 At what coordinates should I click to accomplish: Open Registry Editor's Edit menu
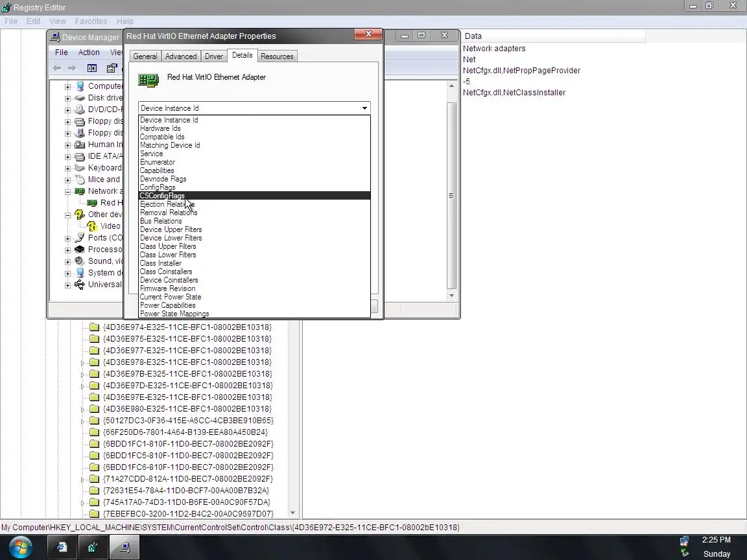(x=33, y=21)
